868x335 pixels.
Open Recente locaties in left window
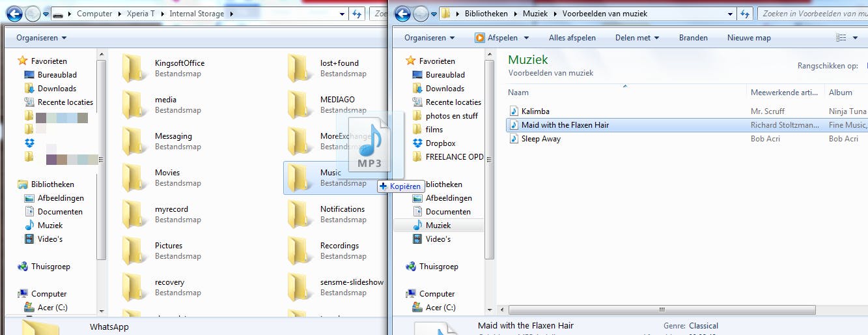pos(59,102)
